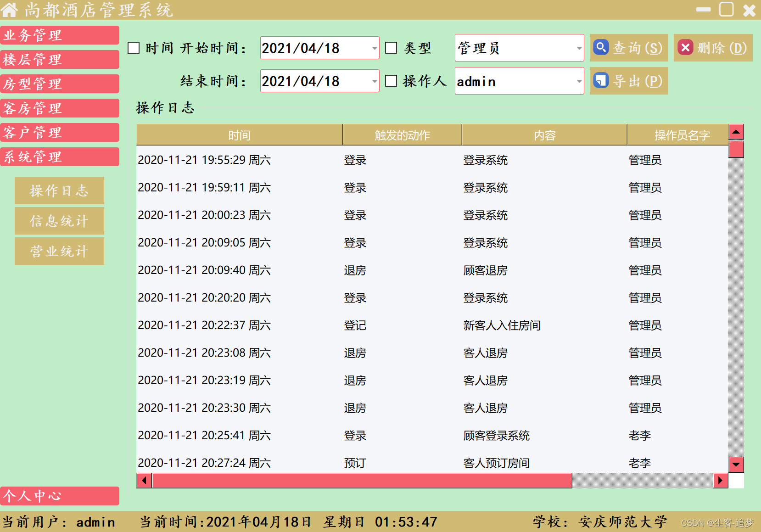Click the 删除 (D) button label
The width and height of the screenshot is (761, 532).
tap(722, 48)
